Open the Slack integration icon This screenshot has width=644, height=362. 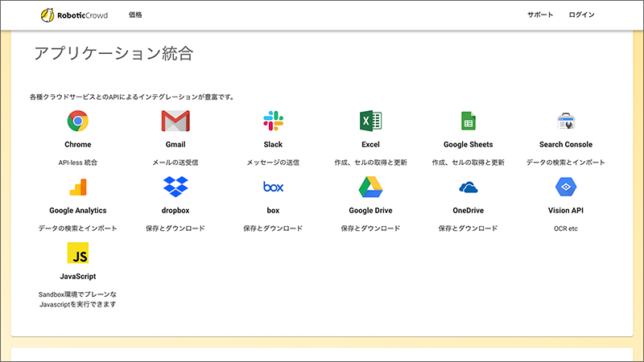pyautogui.click(x=273, y=121)
